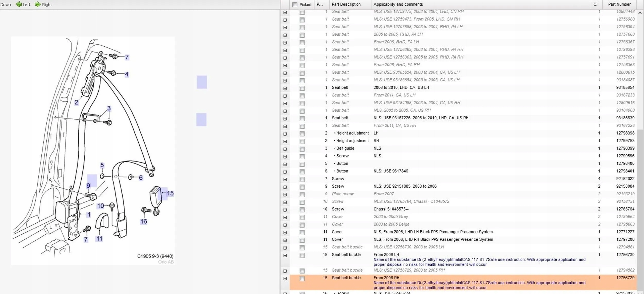The width and height of the screenshot is (644, 294).
Task: Select callout number 15 on the seat belt buckle
Action: pos(170,193)
